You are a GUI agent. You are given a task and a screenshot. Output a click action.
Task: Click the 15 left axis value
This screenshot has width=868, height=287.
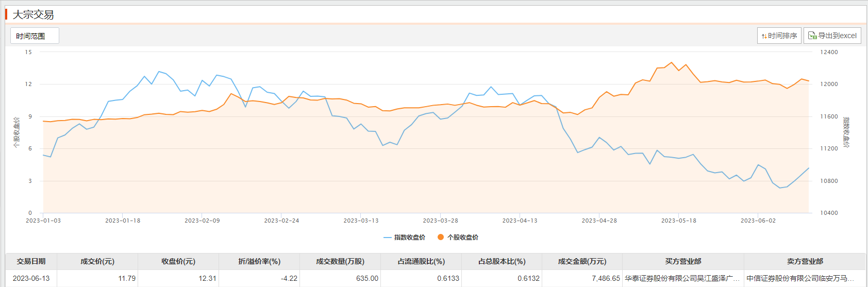[x=28, y=52]
